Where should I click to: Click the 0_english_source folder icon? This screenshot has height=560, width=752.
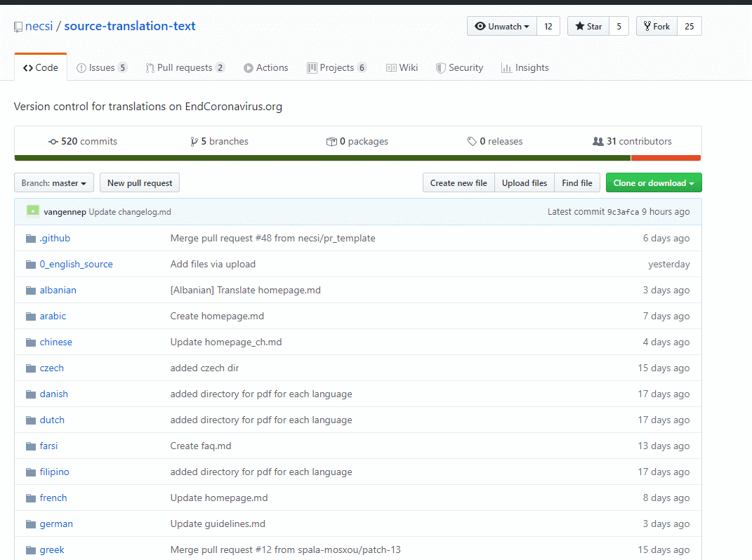coord(31,264)
